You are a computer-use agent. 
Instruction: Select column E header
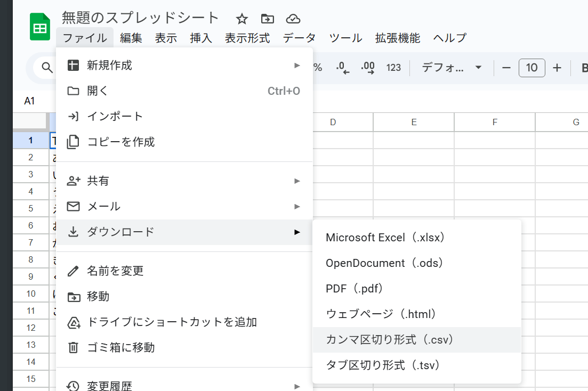coord(414,122)
